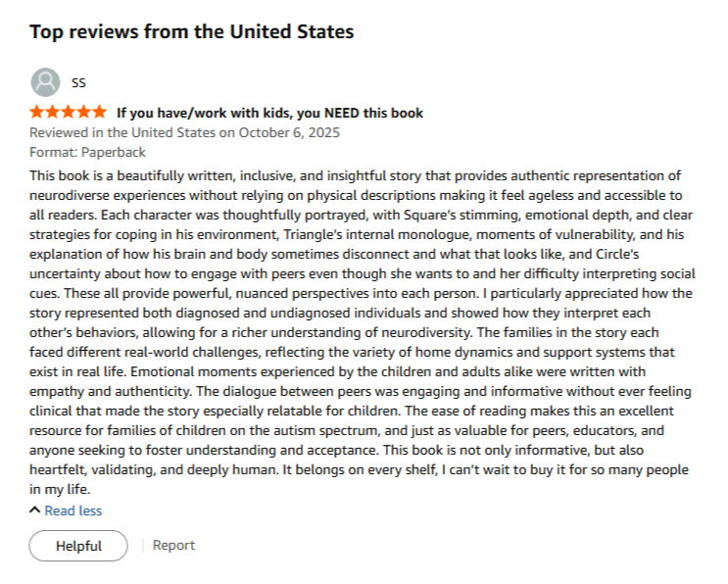Click the fifth and last rating star
The height and width of the screenshot is (584, 728).
point(99,112)
